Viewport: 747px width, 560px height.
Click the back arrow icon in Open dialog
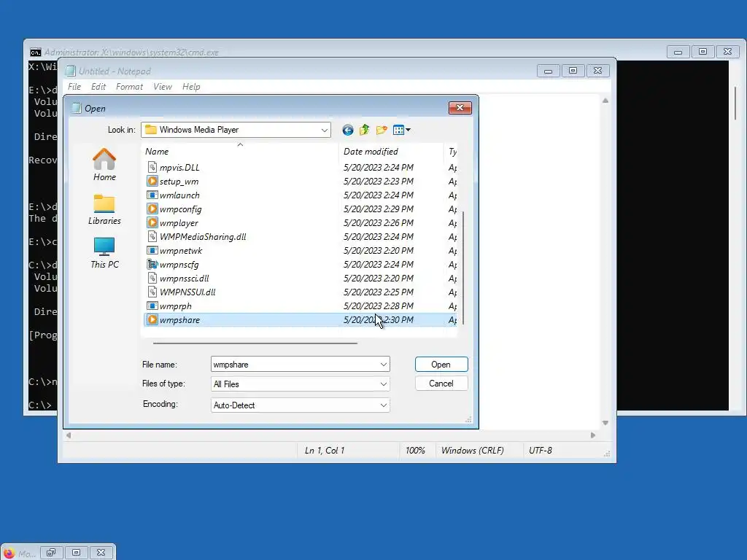[348, 130]
